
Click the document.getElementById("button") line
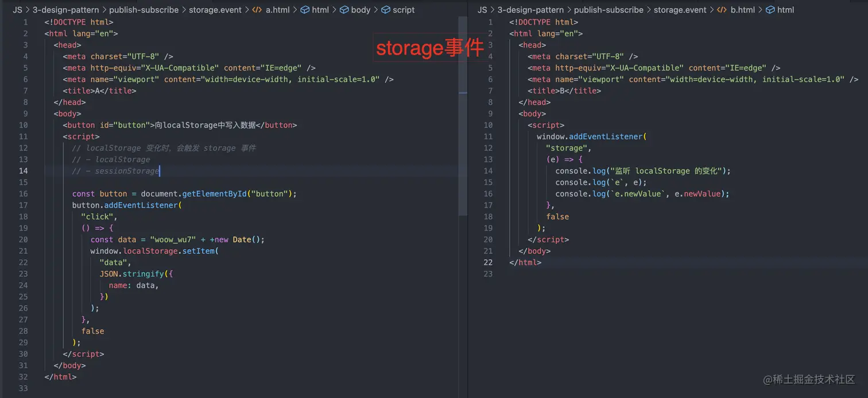184,194
